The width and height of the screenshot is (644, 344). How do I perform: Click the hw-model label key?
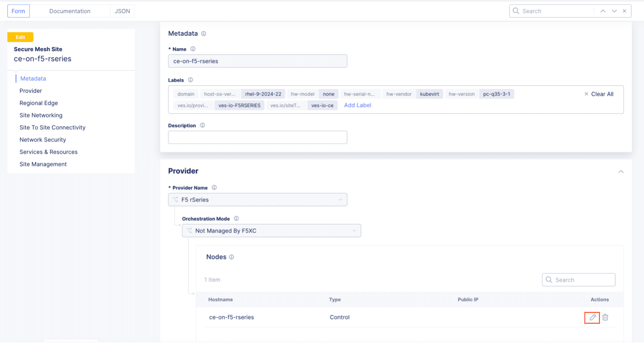click(303, 94)
